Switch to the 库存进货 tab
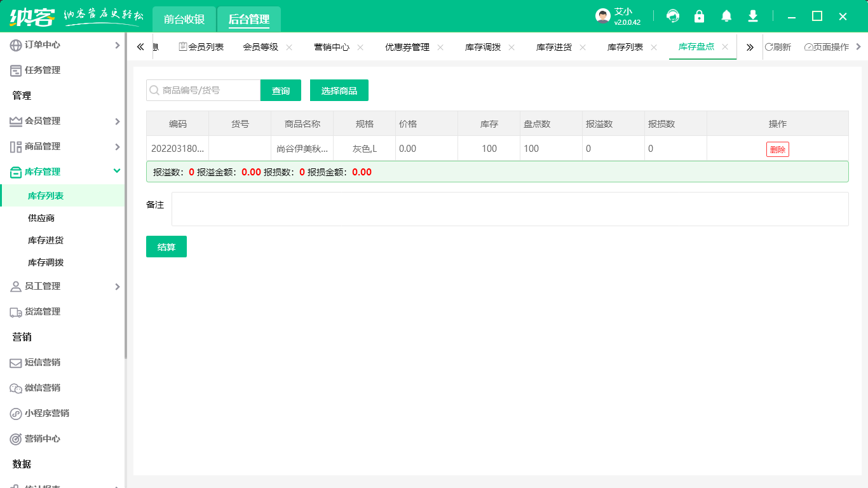 [x=553, y=47]
